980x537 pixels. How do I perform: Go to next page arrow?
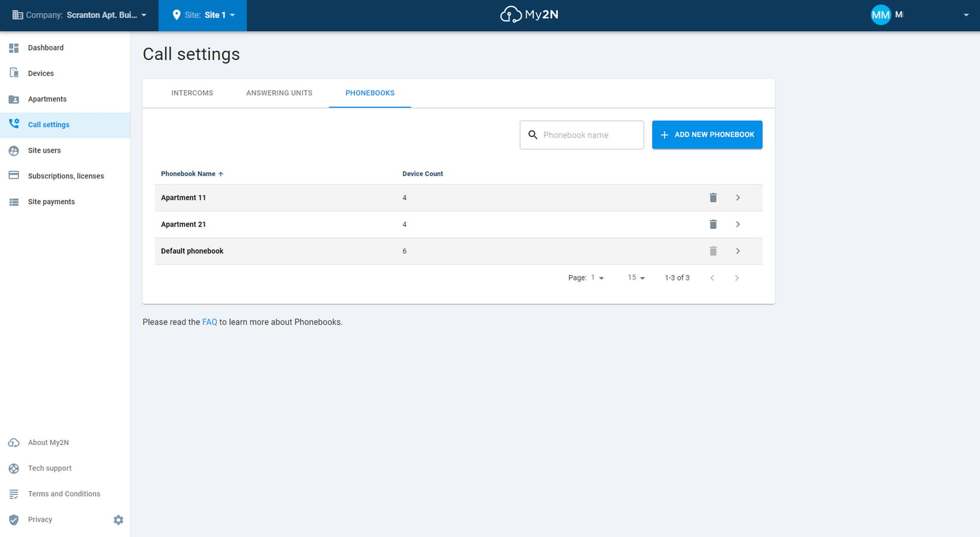click(x=737, y=278)
